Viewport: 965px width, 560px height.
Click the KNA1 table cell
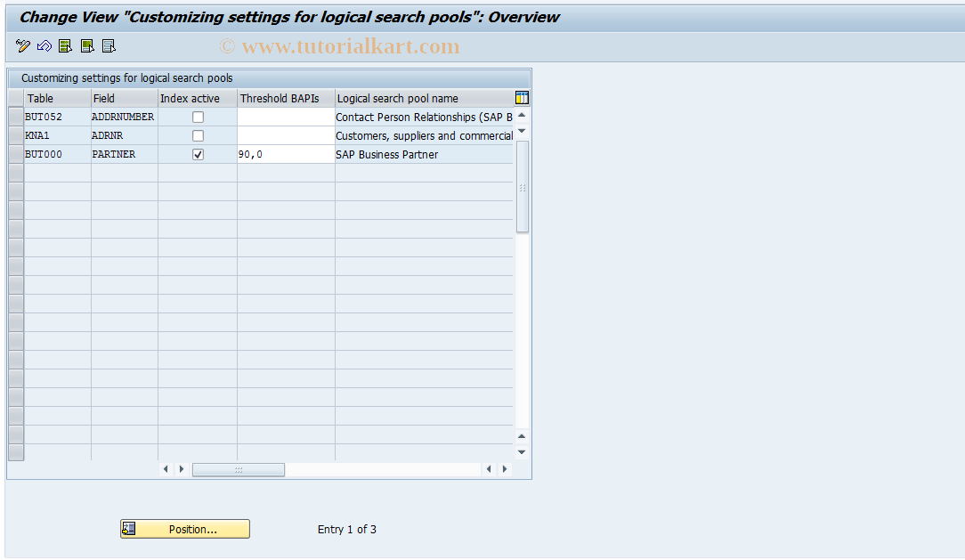tap(57, 135)
